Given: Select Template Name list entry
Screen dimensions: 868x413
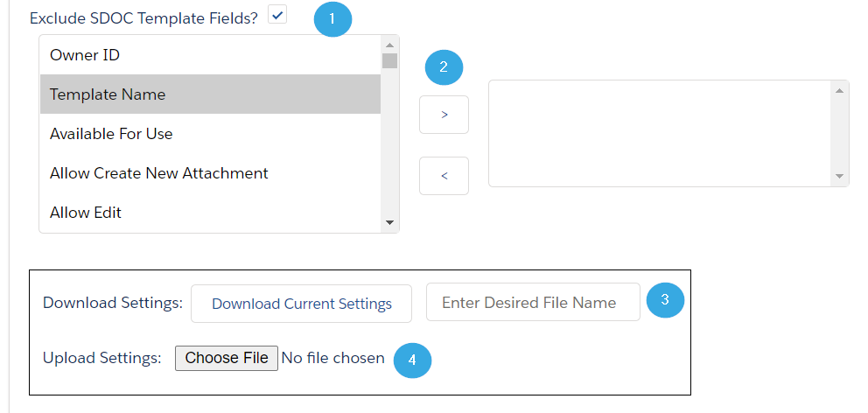Looking at the screenshot, I should 210,94.
